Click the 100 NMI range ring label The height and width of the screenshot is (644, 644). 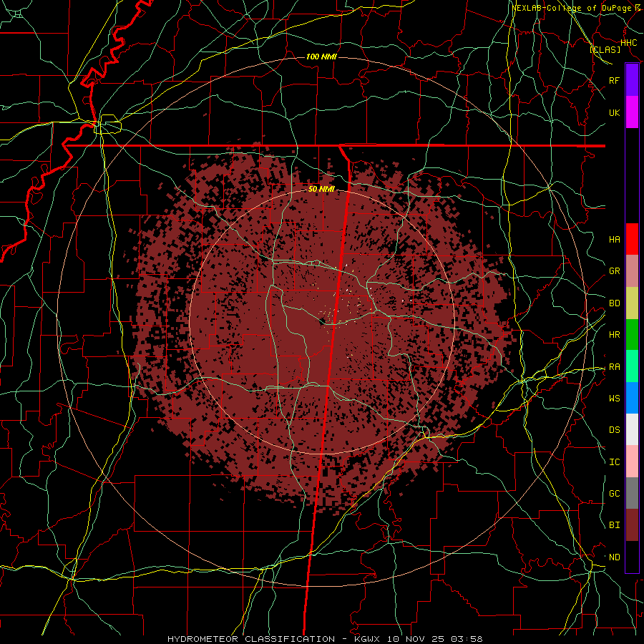pos(321,57)
